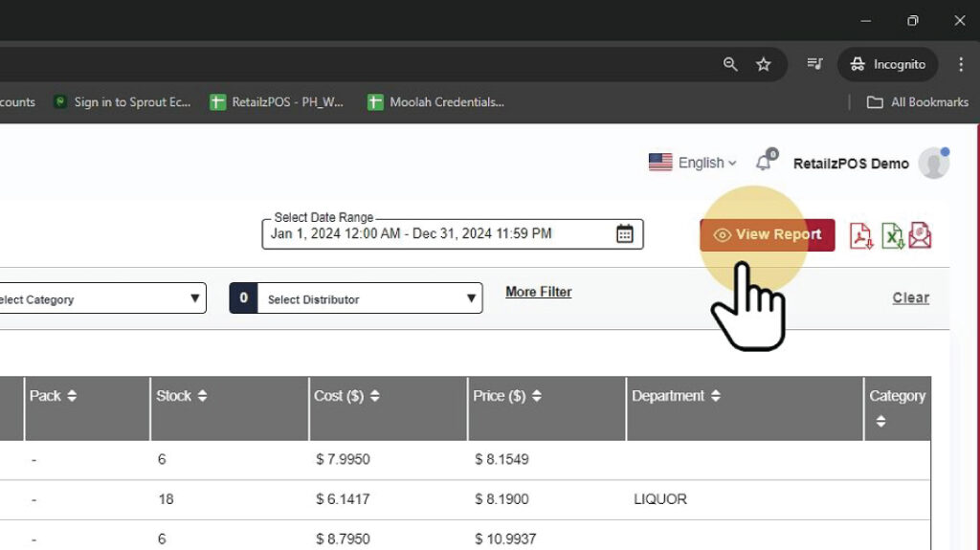The image size is (980, 550).
Task: Open the More Filter link
Action: (x=538, y=292)
